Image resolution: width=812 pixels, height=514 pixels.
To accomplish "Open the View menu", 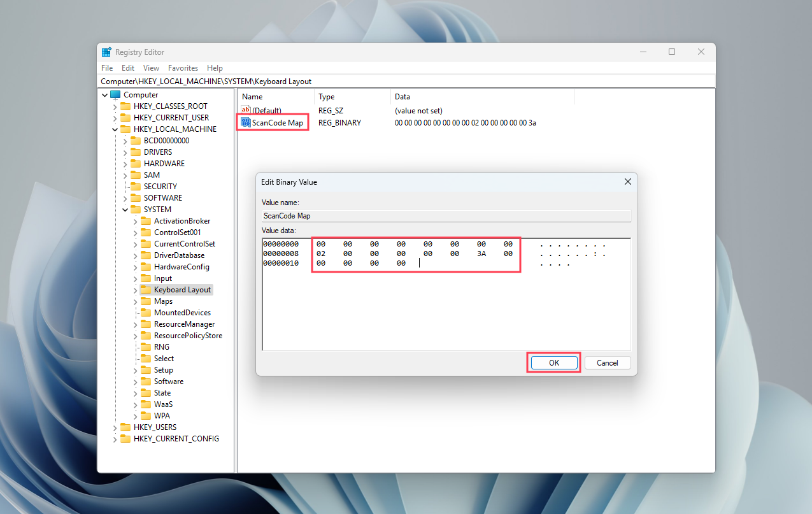I will tap(151, 68).
